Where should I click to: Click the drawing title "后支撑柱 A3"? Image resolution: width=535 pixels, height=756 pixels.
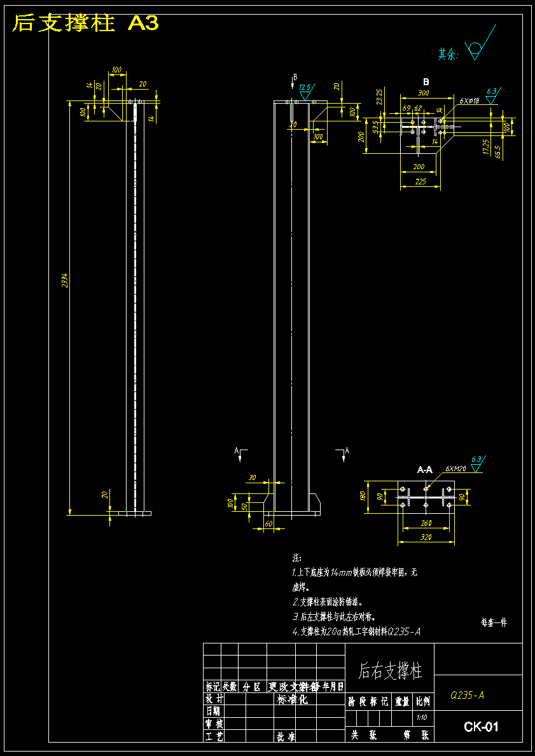(x=85, y=23)
